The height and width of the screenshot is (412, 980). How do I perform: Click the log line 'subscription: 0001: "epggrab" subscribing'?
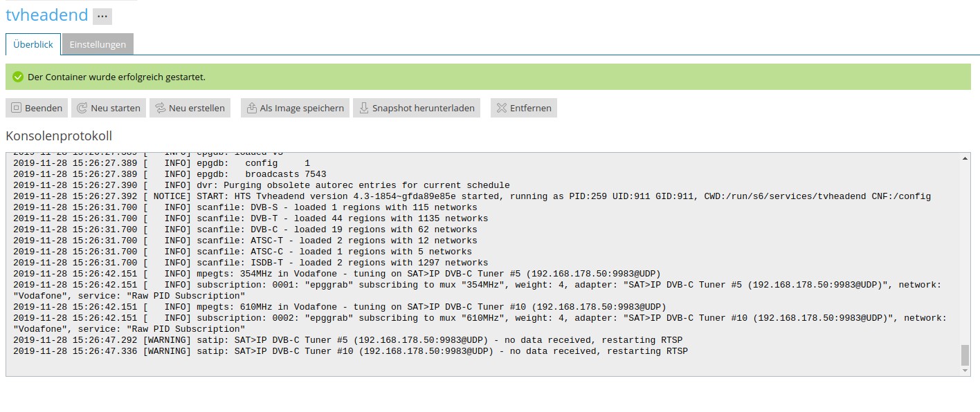[x=478, y=290]
